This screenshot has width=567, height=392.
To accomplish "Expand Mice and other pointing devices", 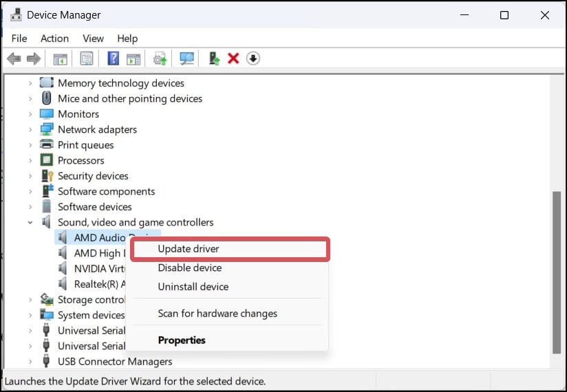I will point(30,98).
